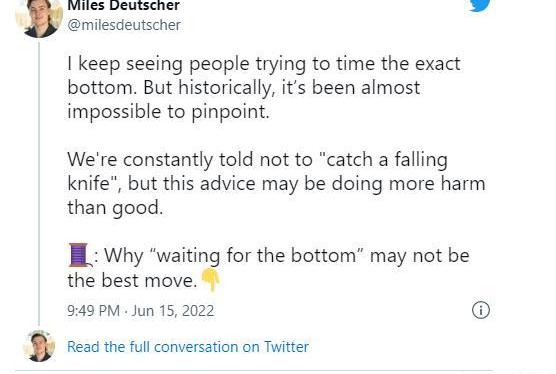Click the purple thread spool emoji
556x374 pixels.
pos(80,255)
